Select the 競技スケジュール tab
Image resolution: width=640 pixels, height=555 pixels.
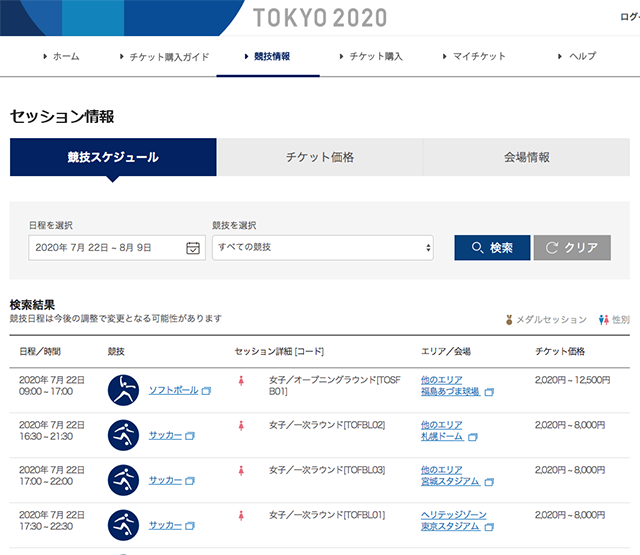[x=113, y=157]
